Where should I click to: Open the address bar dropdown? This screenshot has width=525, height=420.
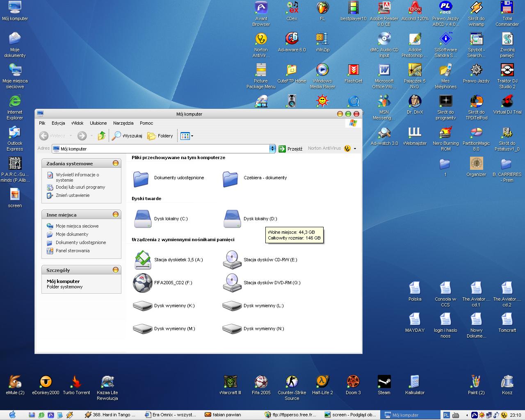272,149
